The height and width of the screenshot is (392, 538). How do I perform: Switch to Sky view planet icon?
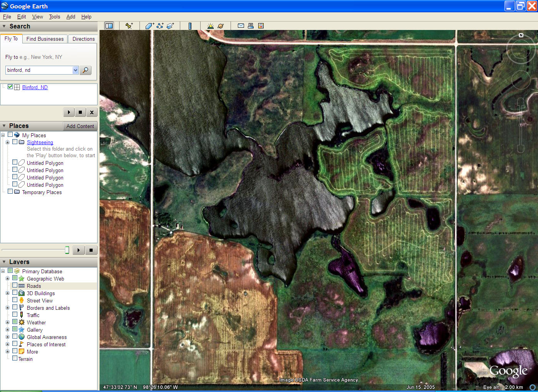point(221,26)
